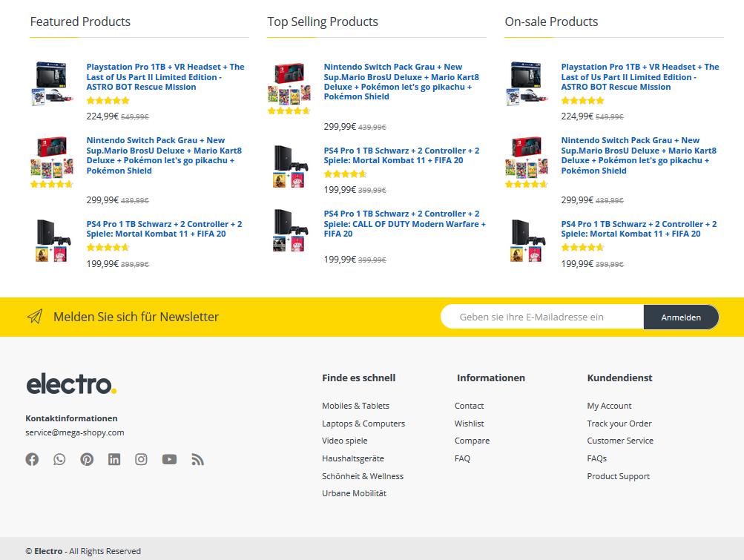Image resolution: width=744 pixels, height=560 pixels.
Task: Click 199,99€ price of CALL OF DUTY bundle
Action: pos(340,260)
